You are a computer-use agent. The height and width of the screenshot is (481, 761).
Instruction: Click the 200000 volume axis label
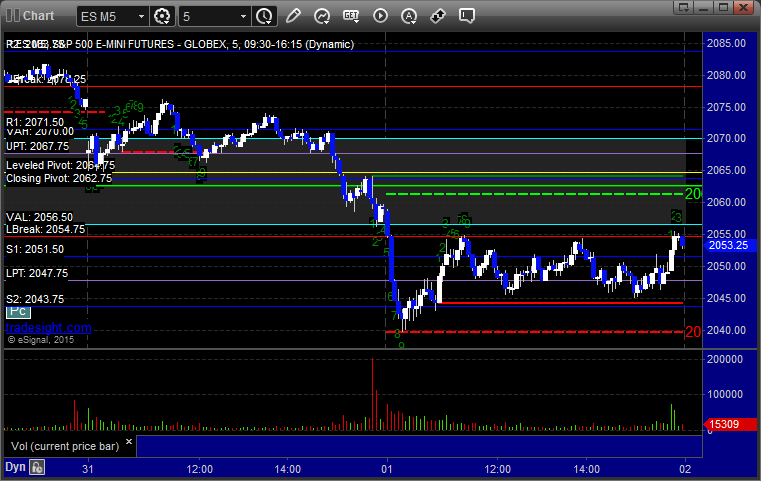point(725,359)
